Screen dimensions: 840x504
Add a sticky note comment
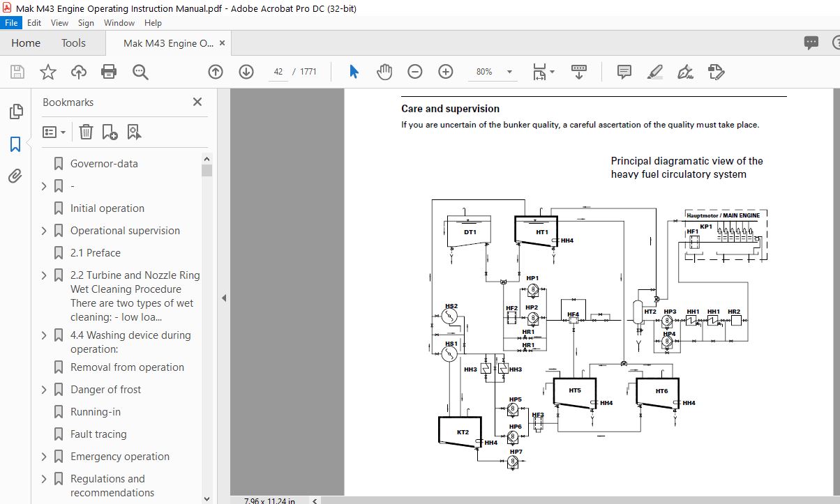[x=624, y=72]
